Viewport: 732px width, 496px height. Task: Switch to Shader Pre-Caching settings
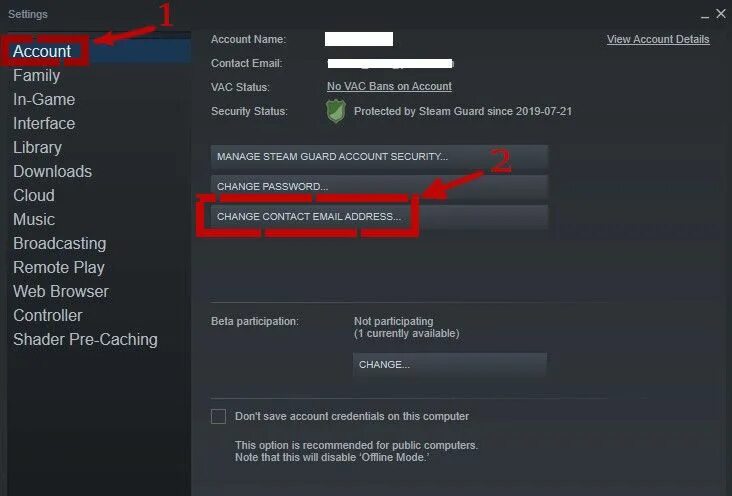tap(85, 340)
